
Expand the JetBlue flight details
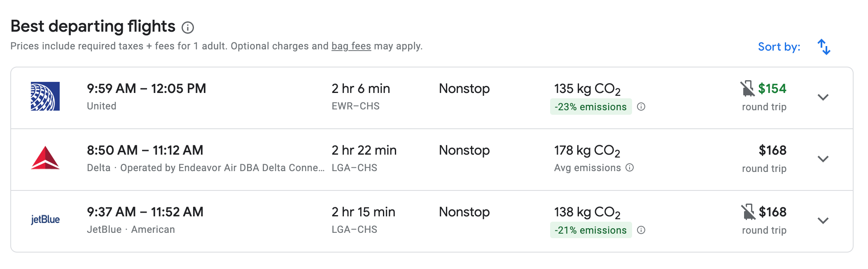[x=823, y=221]
